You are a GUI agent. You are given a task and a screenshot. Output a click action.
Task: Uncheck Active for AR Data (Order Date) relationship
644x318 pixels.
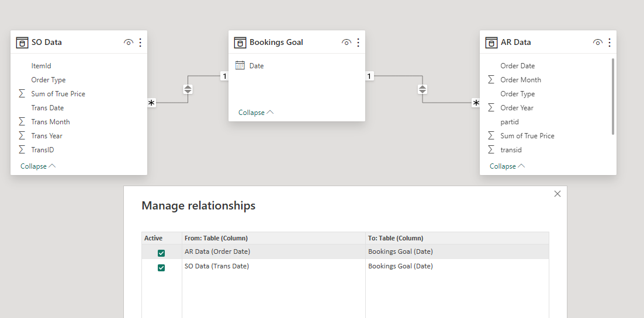[x=161, y=253]
